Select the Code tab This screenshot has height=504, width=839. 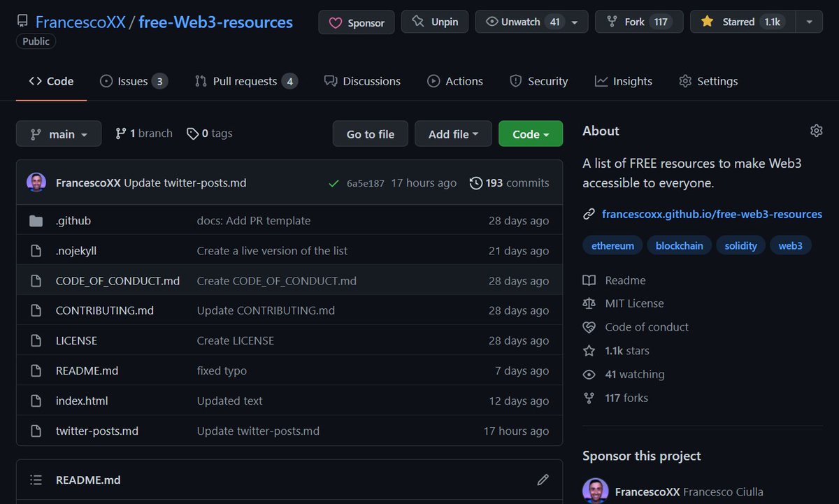click(x=51, y=81)
